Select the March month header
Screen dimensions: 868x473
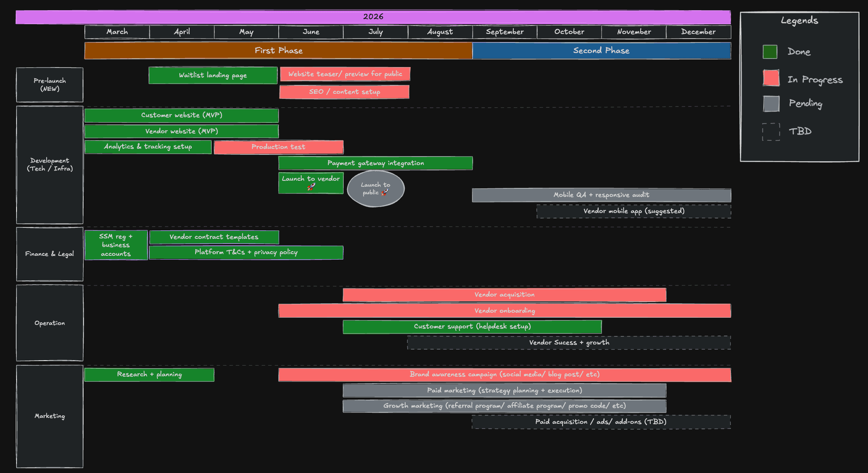(x=117, y=32)
